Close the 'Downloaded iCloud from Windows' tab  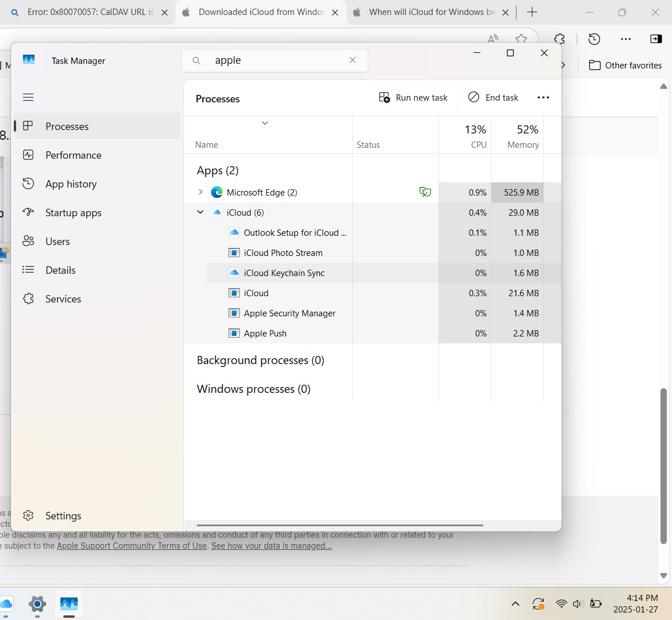(335, 13)
